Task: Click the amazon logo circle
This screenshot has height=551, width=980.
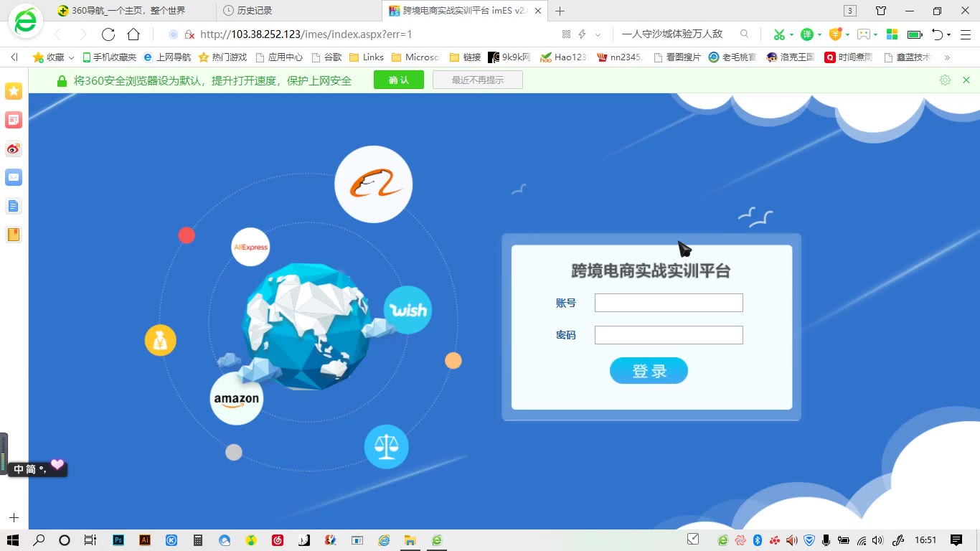Action: (237, 398)
